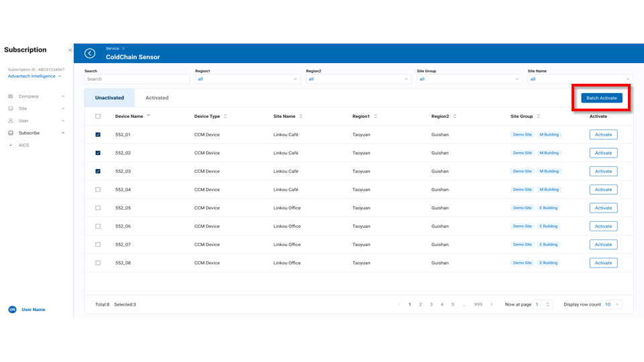Check the 552_04 device checkbox
This screenshot has height=362, width=644.
98,190
